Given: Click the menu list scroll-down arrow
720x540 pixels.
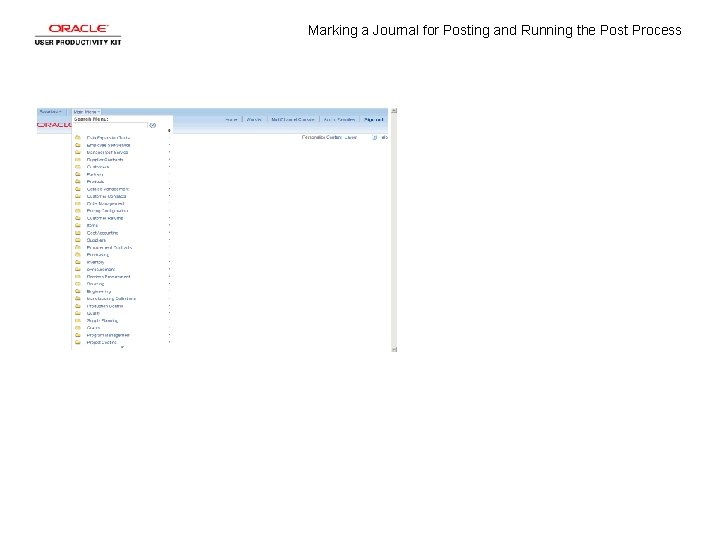Looking at the screenshot, I should click(122, 348).
